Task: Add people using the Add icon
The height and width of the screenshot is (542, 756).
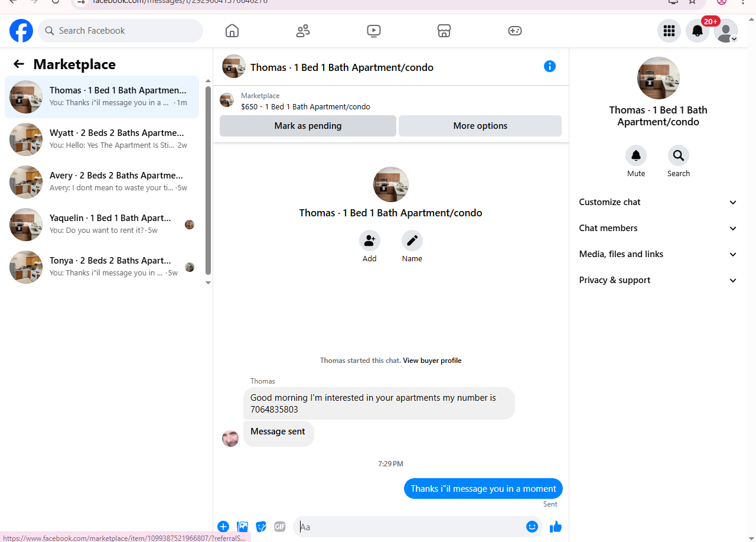Action: pyautogui.click(x=370, y=241)
